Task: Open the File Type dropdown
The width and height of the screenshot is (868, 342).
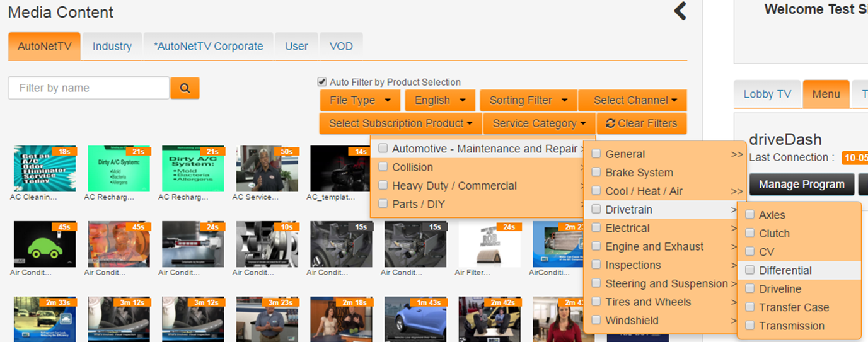Action: (x=360, y=100)
